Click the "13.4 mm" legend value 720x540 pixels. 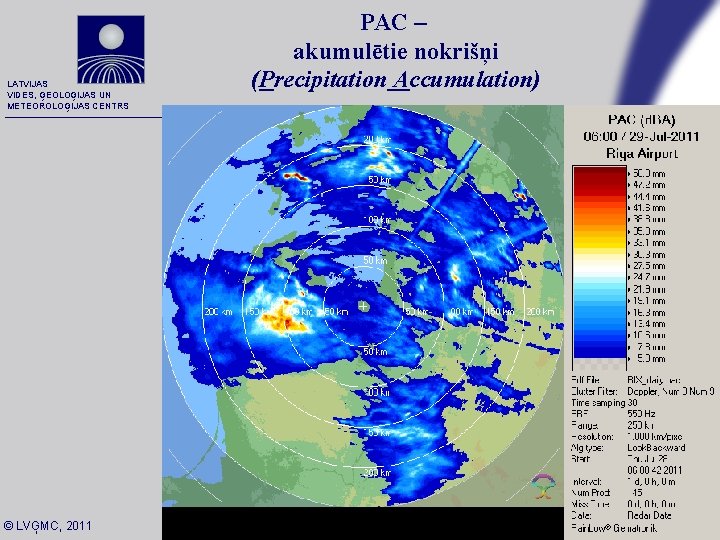[649, 324]
